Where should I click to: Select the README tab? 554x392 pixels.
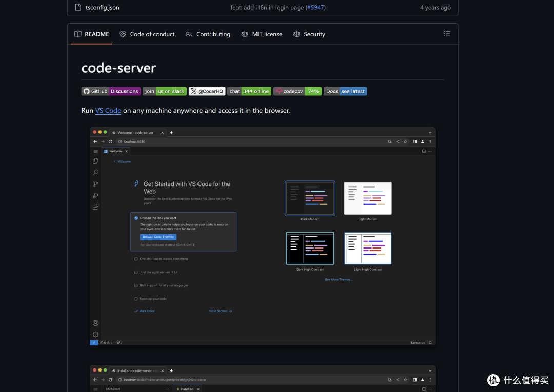[91, 34]
